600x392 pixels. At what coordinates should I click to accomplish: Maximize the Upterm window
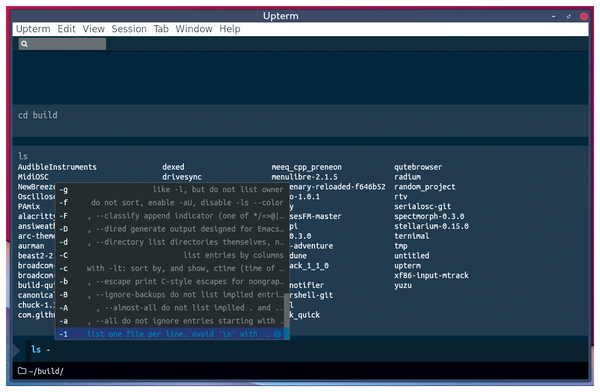[x=569, y=16]
